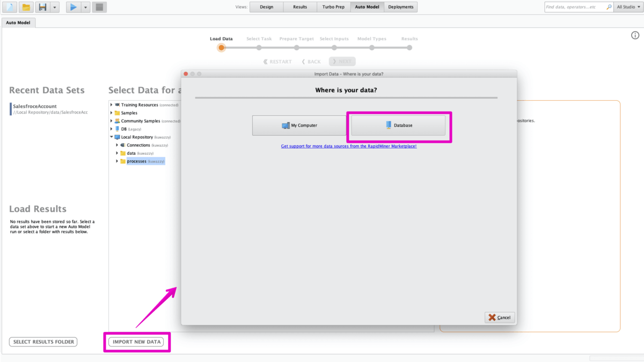The height and width of the screenshot is (362, 644).
Task: Select the Auto Model view button
Action: (367, 7)
